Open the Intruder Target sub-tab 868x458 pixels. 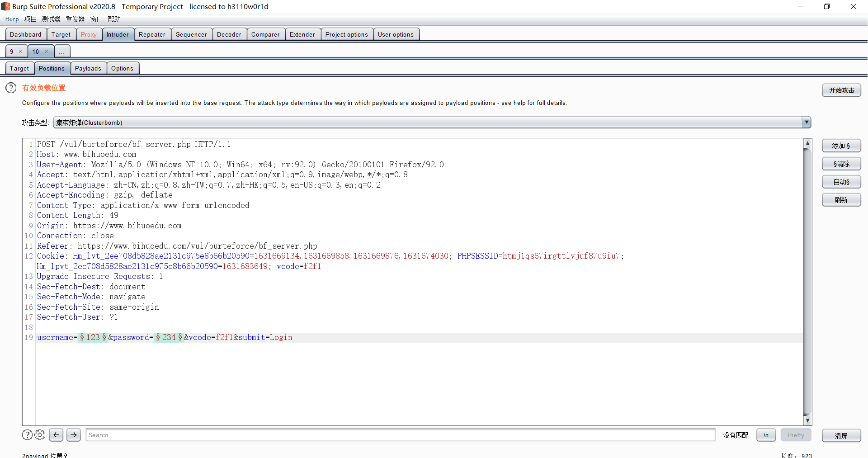[19, 68]
